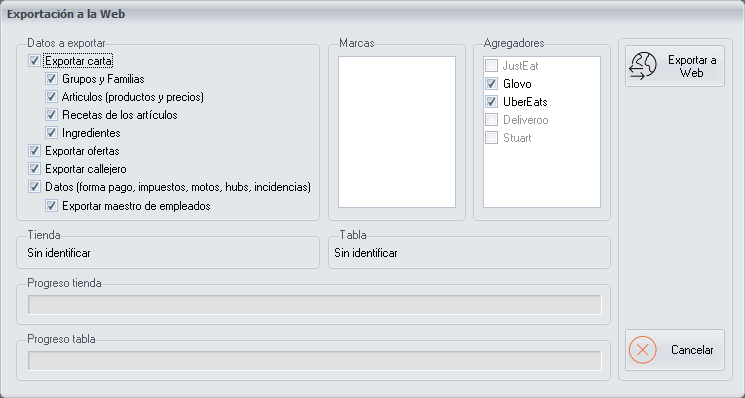Viewport: 745px width, 398px height.
Task: Click the orange X cancel icon
Action: tap(642, 350)
